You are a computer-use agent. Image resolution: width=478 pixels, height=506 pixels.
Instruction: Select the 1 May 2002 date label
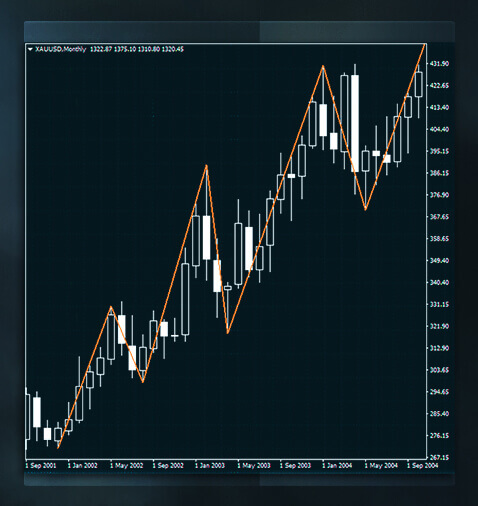click(126, 465)
